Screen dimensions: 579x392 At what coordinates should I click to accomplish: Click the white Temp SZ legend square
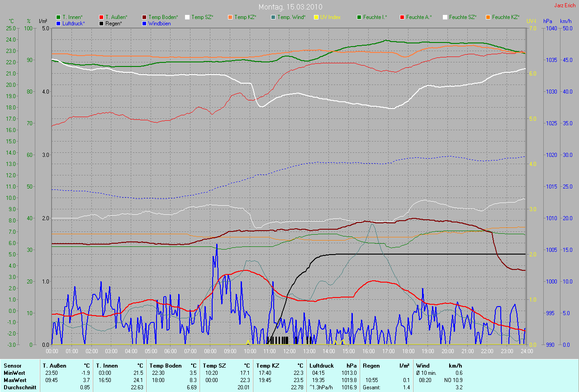point(187,17)
